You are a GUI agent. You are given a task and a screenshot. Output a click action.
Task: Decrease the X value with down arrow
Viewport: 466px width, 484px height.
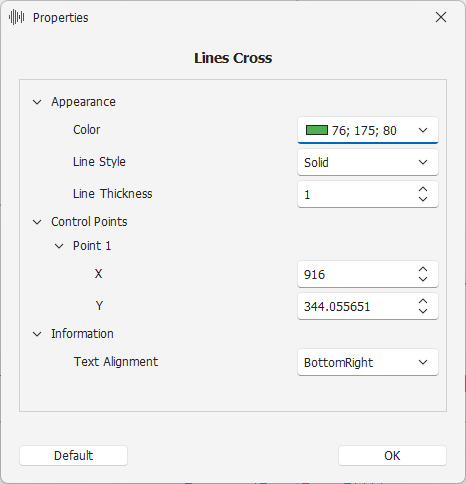[x=423, y=279]
